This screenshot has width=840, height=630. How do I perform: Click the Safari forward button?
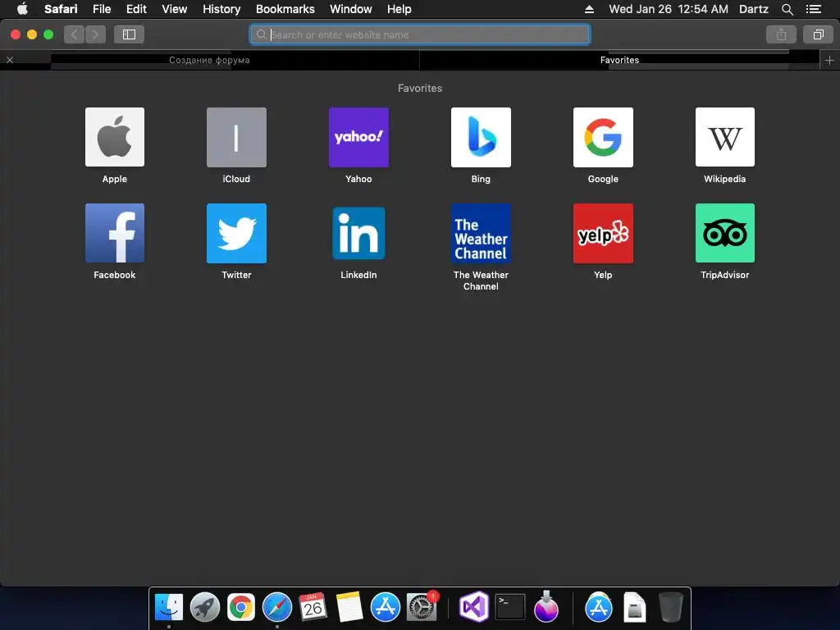[95, 34]
